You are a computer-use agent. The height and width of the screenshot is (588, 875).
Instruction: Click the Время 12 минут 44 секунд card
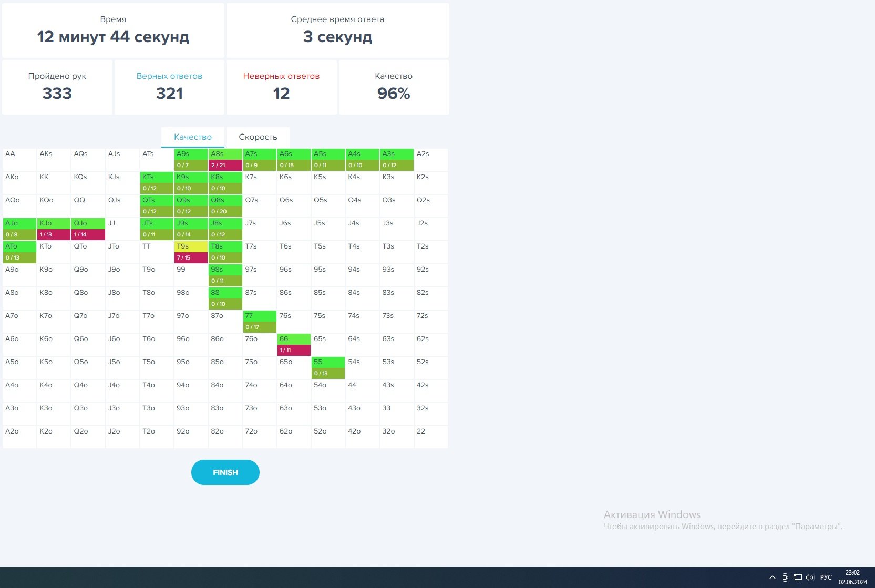coord(113,30)
